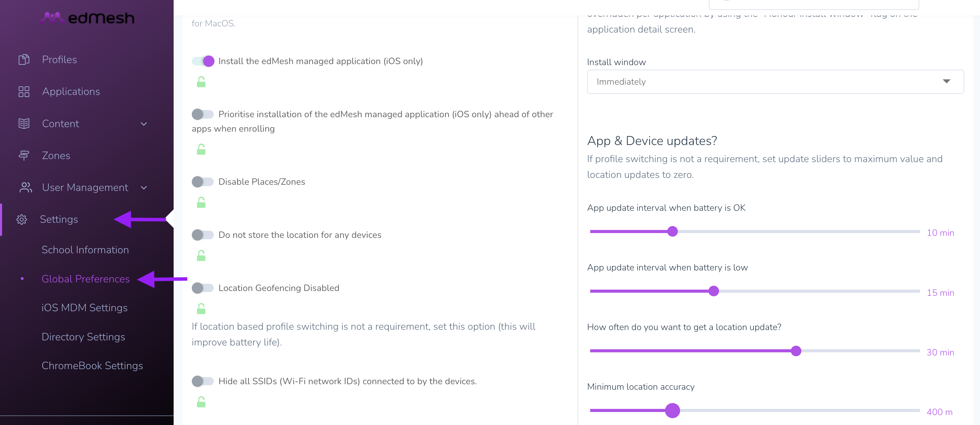Click the Content book icon
980x425 pixels.
coord(24,123)
